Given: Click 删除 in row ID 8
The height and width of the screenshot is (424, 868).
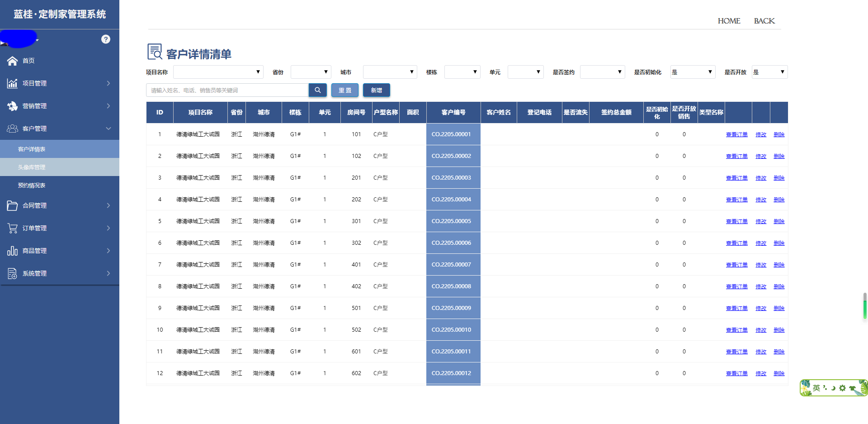Looking at the screenshot, I should 779,286.
